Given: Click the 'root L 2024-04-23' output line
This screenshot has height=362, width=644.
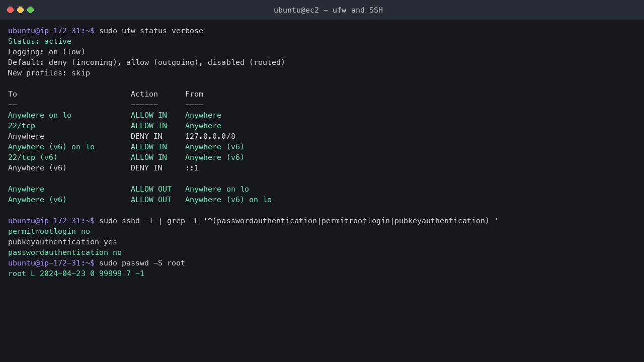Looking at the screenshot, I should (x=76, y=274).
